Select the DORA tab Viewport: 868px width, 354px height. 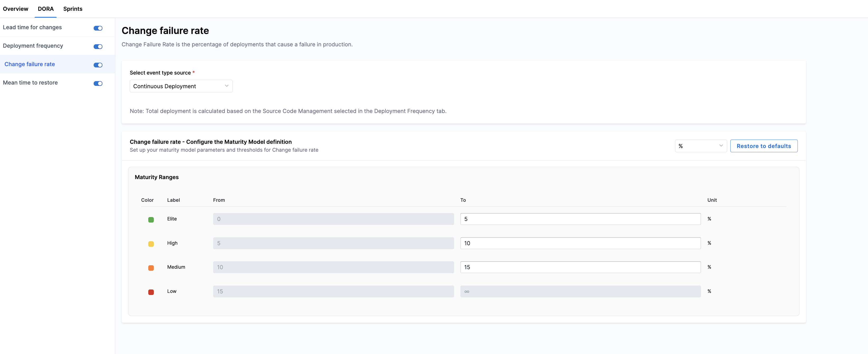(45, 9)
